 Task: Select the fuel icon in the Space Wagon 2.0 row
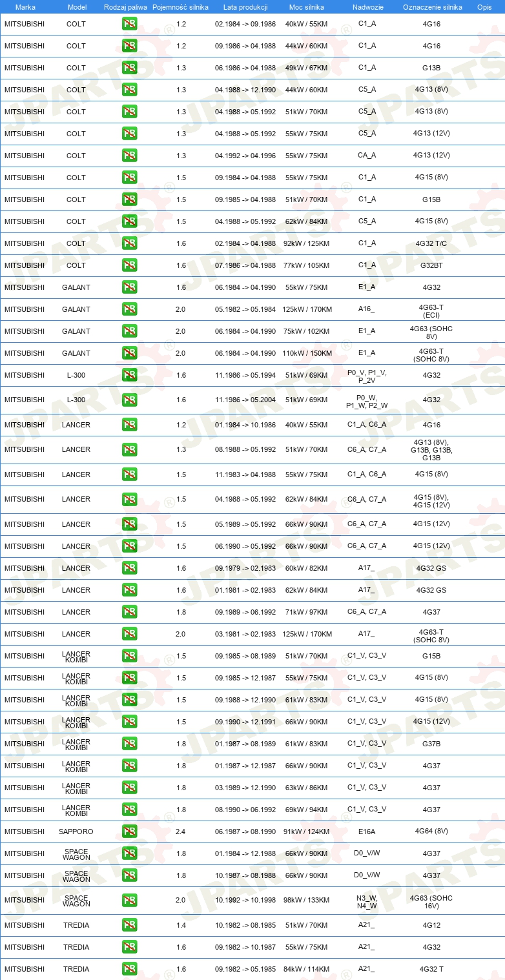129,900
